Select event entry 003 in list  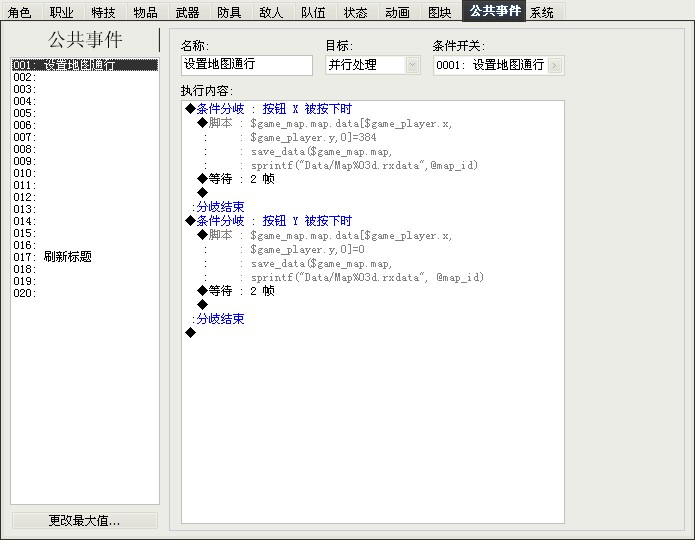pos(85,89)
